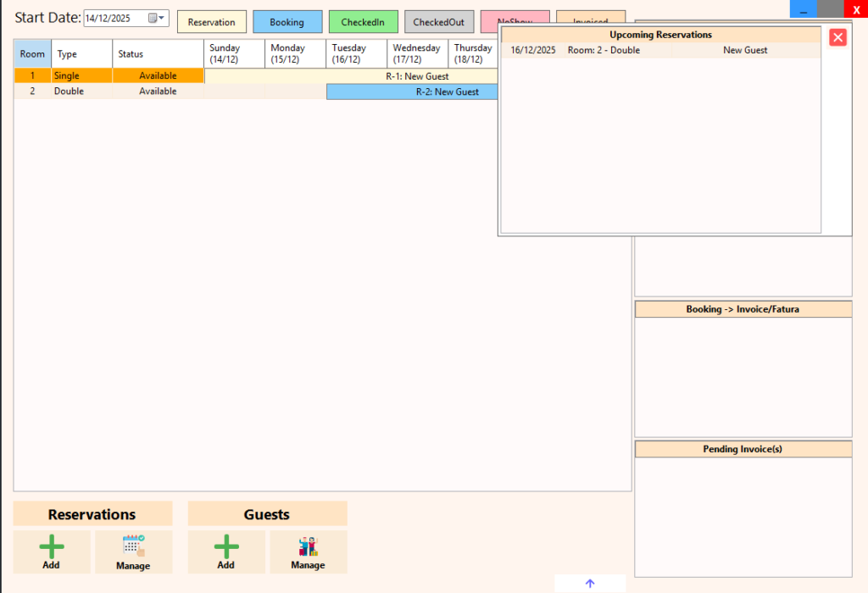
Task: Click the blue up arrow at bottom
Action: click(590, 584)
